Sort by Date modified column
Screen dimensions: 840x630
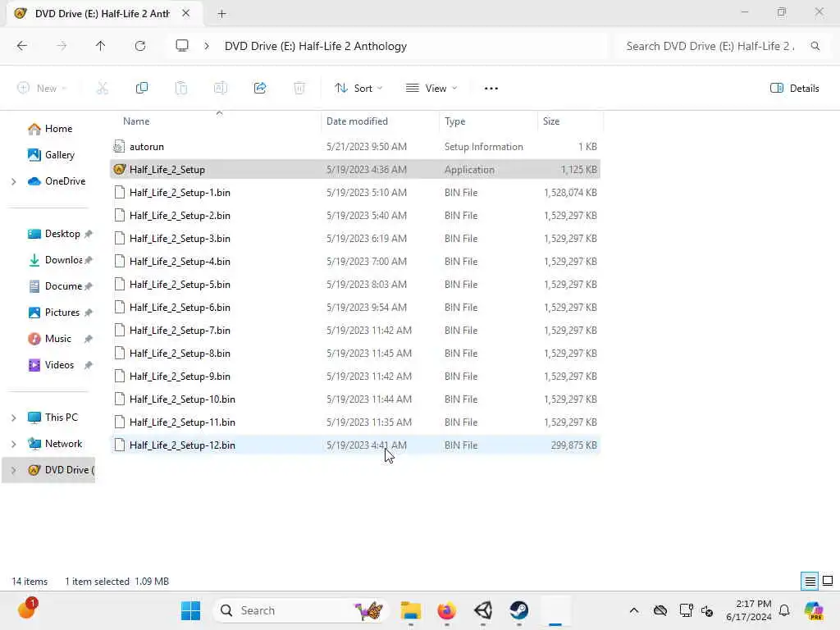(x=357, y=121)
